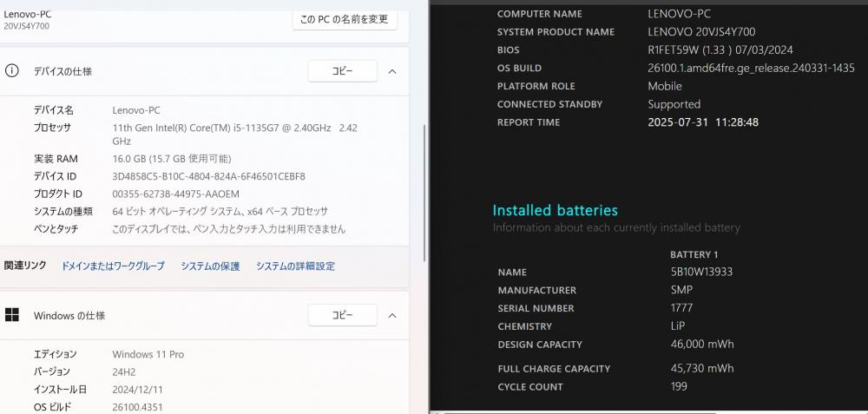The image size is (868, 414).
Task: Click the BATTERY 1 column header
Action: click(694, 254)
